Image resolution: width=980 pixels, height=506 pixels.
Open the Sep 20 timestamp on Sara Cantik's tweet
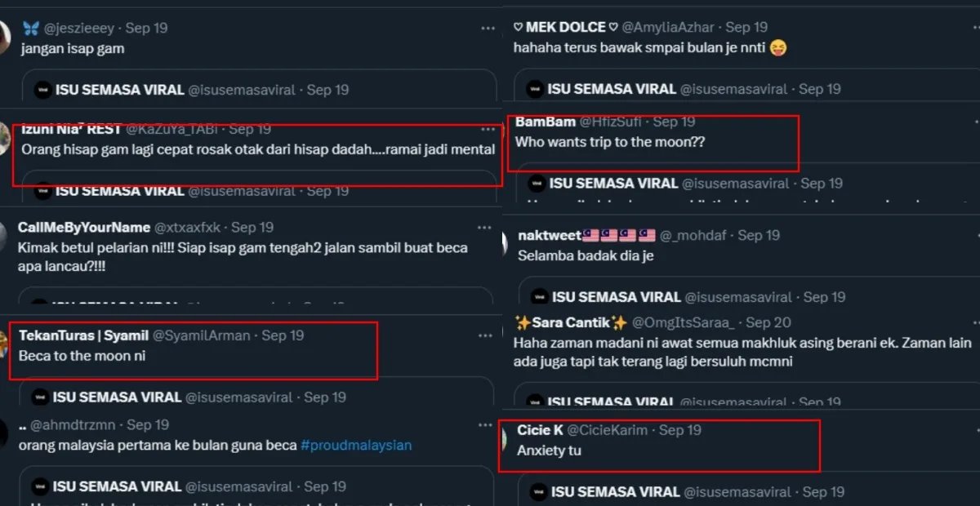(768, 322)
